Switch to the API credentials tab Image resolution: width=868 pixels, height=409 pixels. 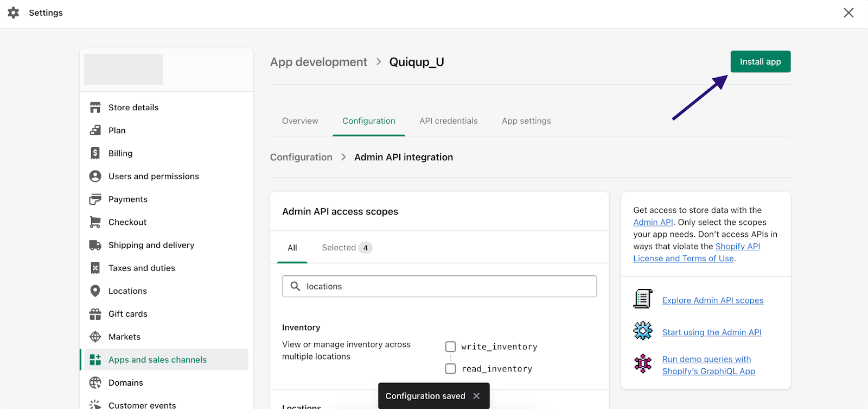[449, 121]
